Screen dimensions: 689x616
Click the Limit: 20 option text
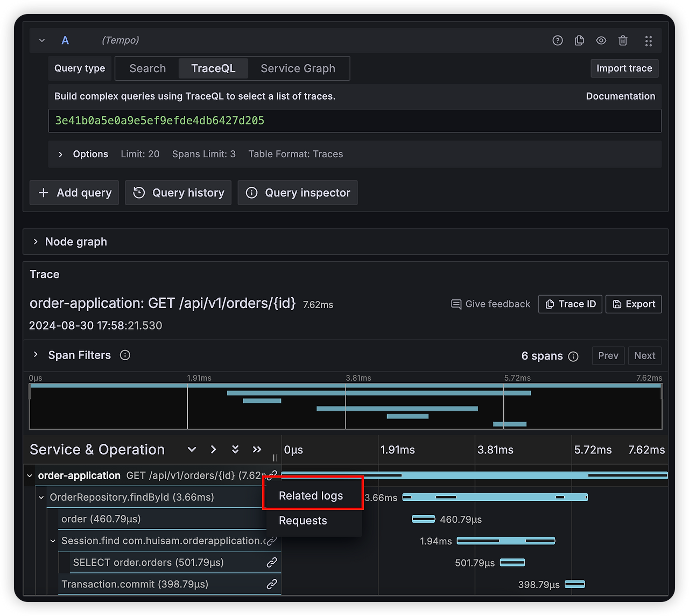140,154
